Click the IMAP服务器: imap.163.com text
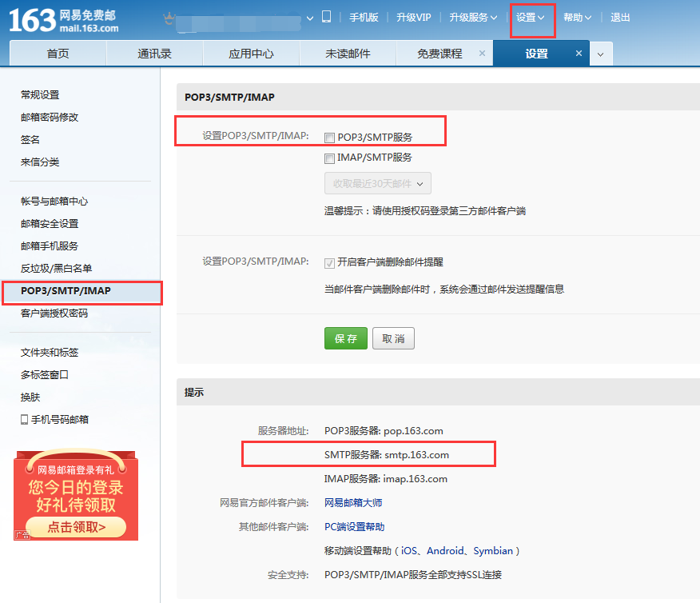Screen dimensions: 700x603 tap(386, 479)
